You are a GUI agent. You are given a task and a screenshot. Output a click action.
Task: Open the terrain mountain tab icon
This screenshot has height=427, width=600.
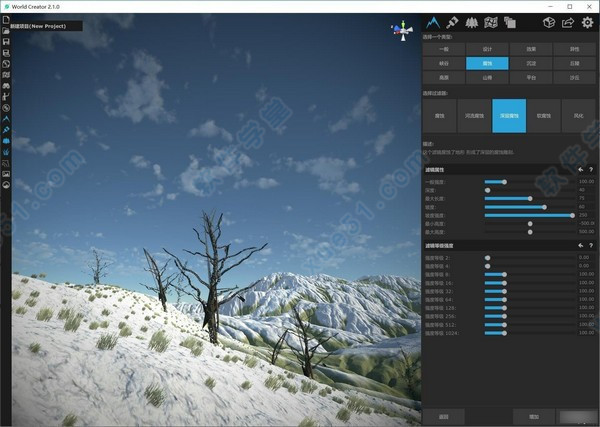pos(433,21)
